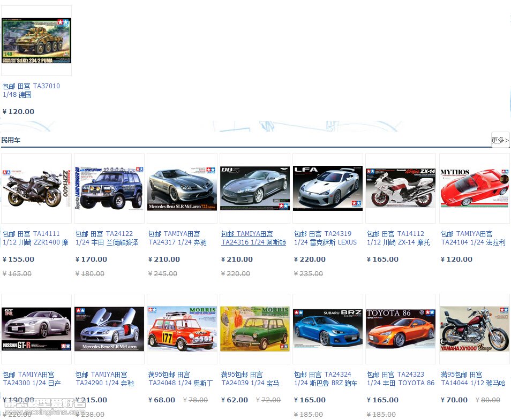The image size is (511, 420).
Task: Click the ¥165.00 price under ZX-14
Action: [382, 259]
